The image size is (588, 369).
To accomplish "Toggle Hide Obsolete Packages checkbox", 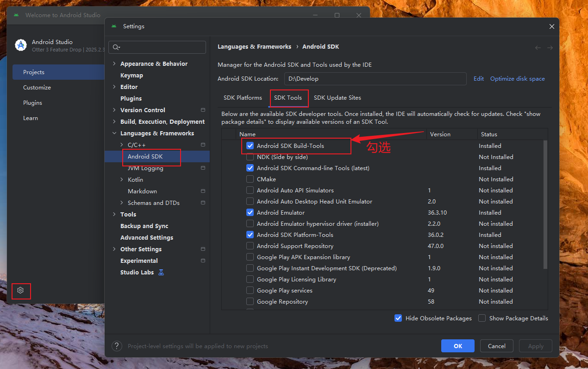I will [398, 318].
